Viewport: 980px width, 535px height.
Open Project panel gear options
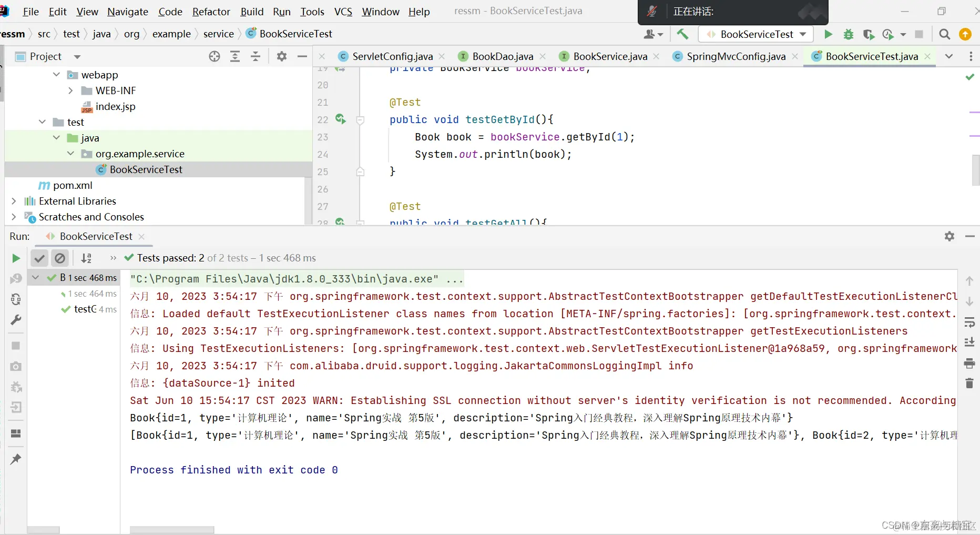coord(282,56)
